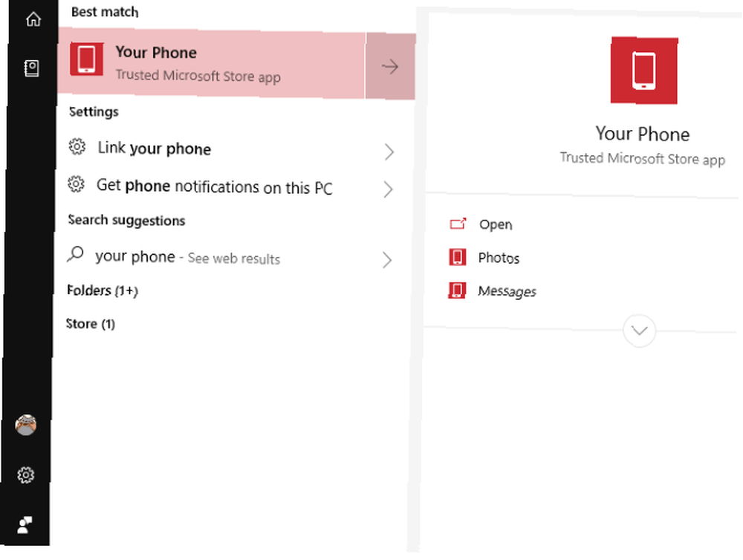Expand more actions with the down chevron
Screen dimensions: 743x560
point(640,331)
